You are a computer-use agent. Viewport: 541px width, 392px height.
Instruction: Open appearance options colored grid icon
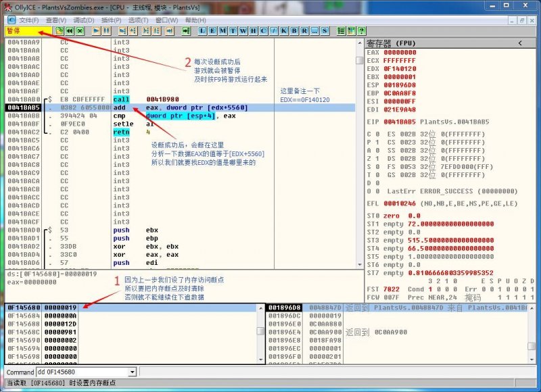point(351,31)
